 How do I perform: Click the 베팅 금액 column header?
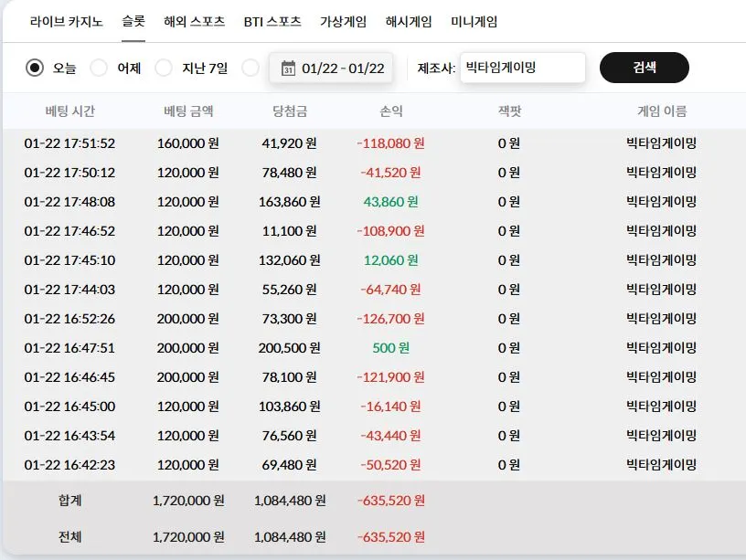pos(188,111)
